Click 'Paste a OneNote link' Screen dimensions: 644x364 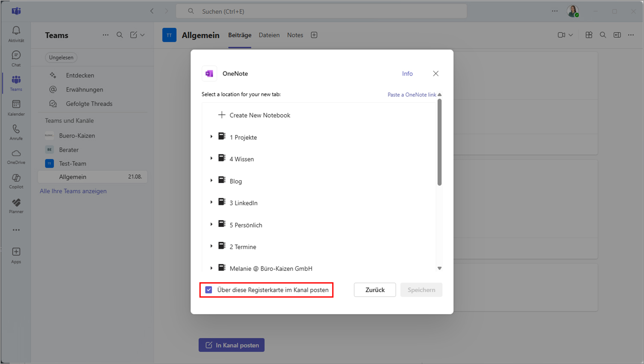click(x=412, y=95)
